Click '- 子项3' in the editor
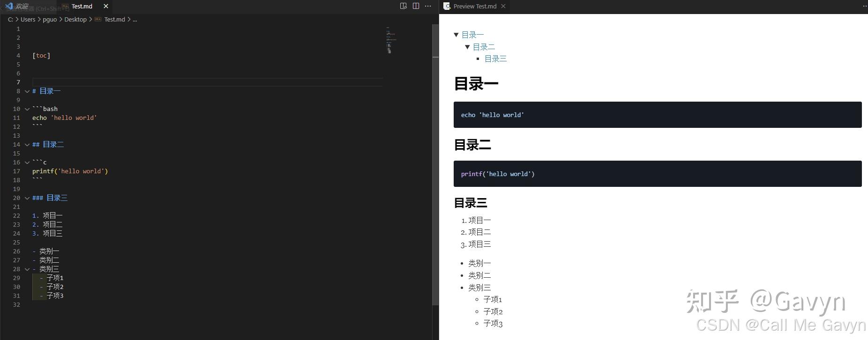This screenshot has width=868, height=340. pos(52,296)
